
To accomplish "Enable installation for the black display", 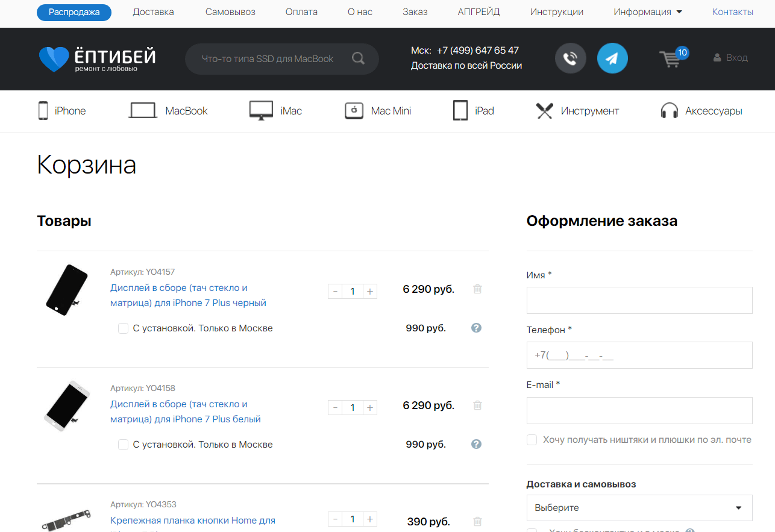I will 123,328.
